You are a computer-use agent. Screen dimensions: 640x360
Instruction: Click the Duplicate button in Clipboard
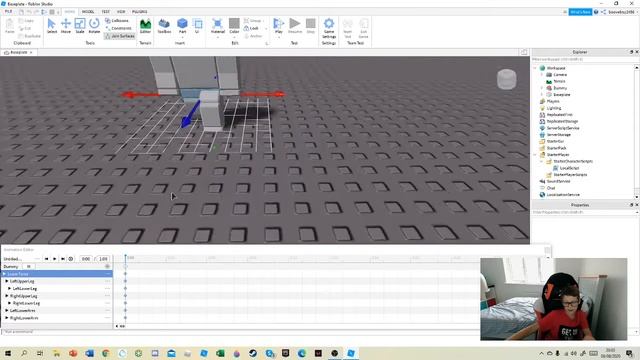[x=29, y=36]
